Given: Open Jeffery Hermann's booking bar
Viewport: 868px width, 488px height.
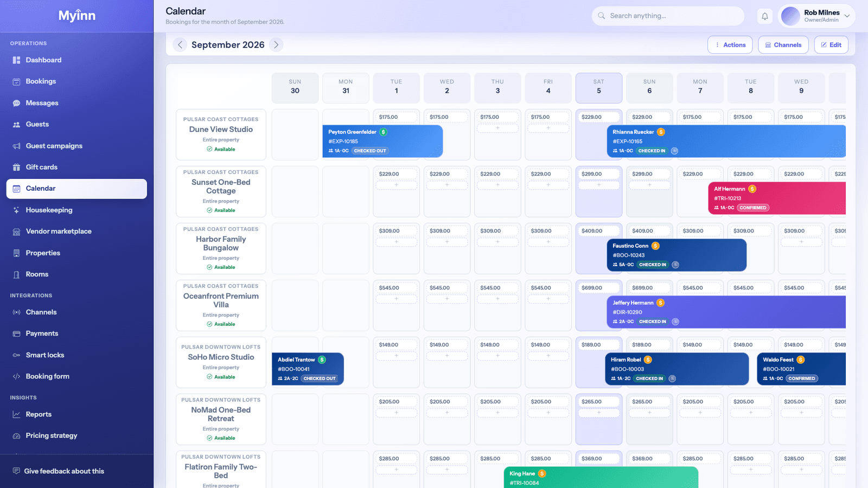Looking at the screenshot, I should pos(726,312).
